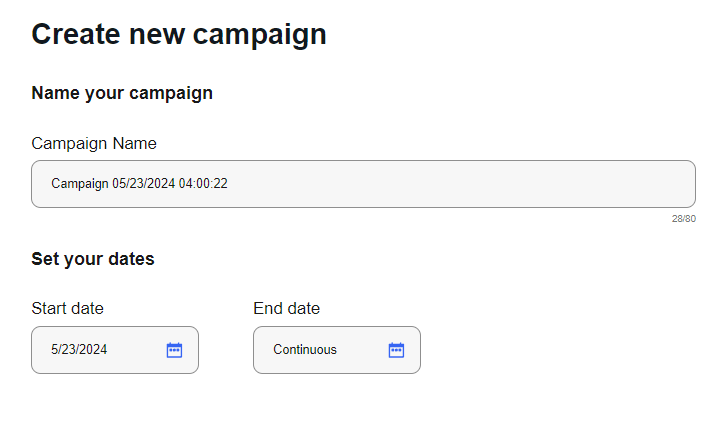This screenshot has width=718, height=423.
Task: Place cursor on word Campaign in name field
Action: pyautogui.click(x=80, y=184)
